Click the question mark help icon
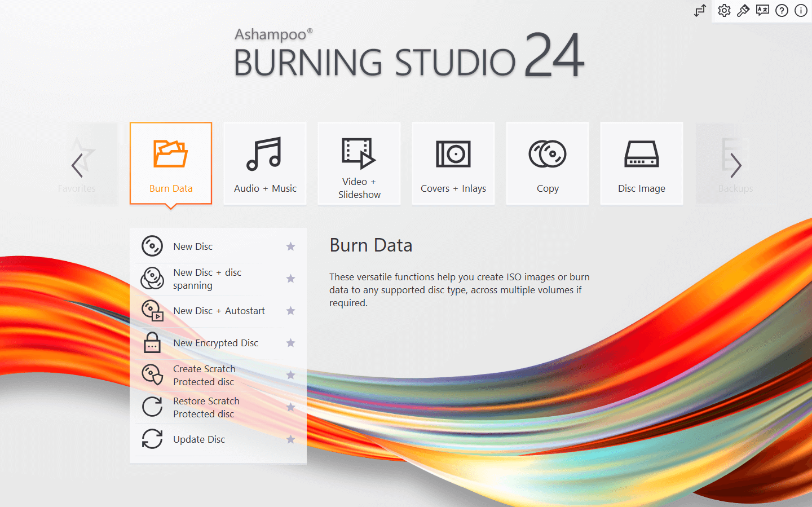Viewport: 812px width, 507px height. [782, 11]
